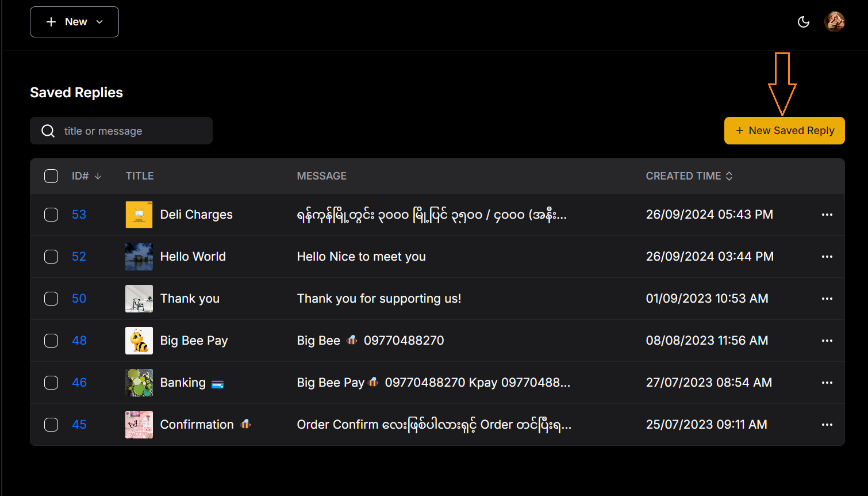Image resolution: width=868 pixels, height=496 pixels.
Task: Expand the New dropdown button
Action: click(74, 22)
